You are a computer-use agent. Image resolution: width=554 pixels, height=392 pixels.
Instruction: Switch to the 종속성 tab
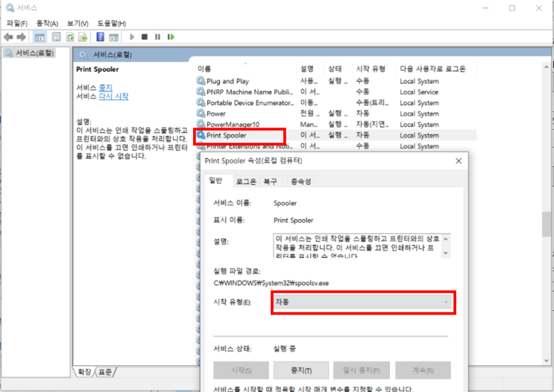300,182
